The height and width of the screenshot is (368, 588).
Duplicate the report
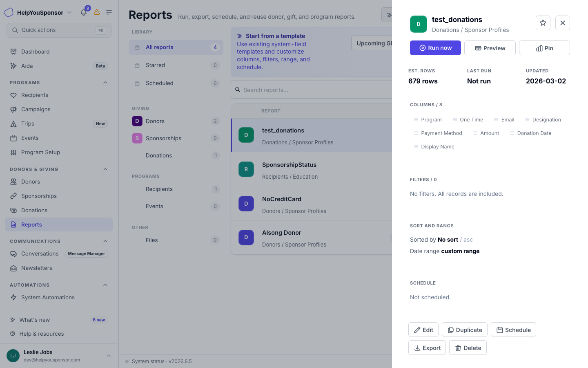point(465,330)
